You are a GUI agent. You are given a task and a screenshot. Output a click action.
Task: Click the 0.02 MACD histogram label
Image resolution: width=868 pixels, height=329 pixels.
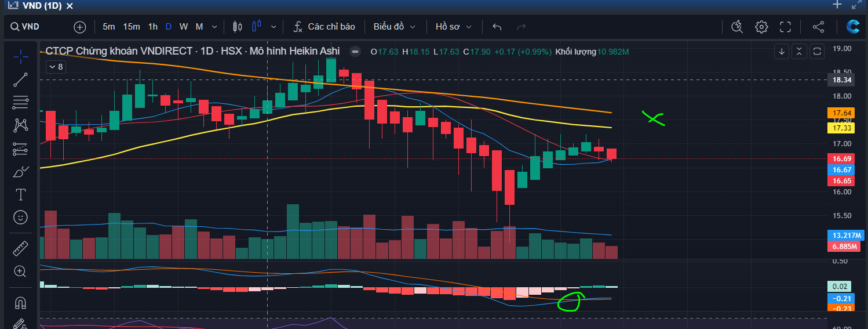coord(840,286)
